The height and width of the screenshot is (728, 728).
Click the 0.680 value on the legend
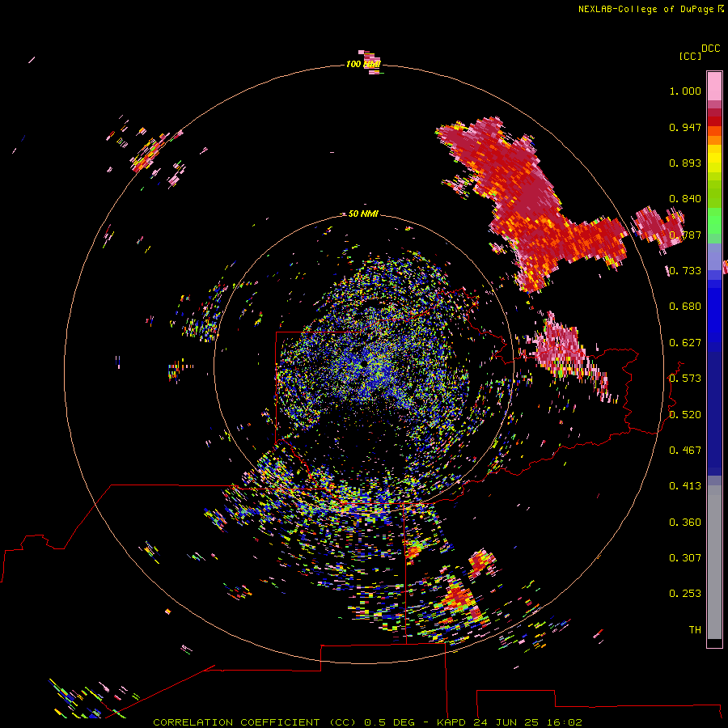tap(685, 307)
